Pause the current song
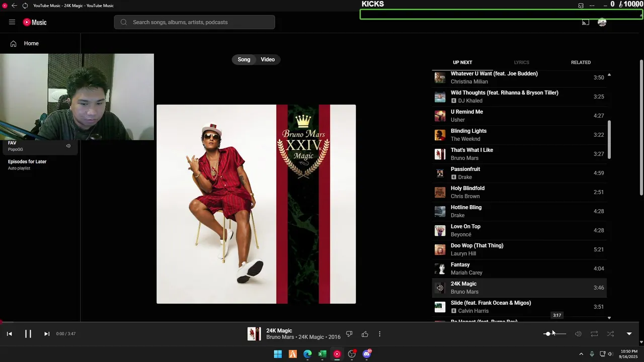The width and height of the screenshot is (644, 362). [28, 334]
